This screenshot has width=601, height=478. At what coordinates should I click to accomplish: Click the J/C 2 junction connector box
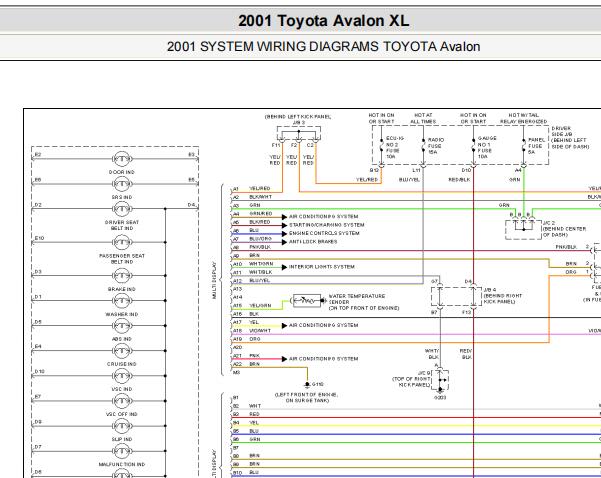521,226
